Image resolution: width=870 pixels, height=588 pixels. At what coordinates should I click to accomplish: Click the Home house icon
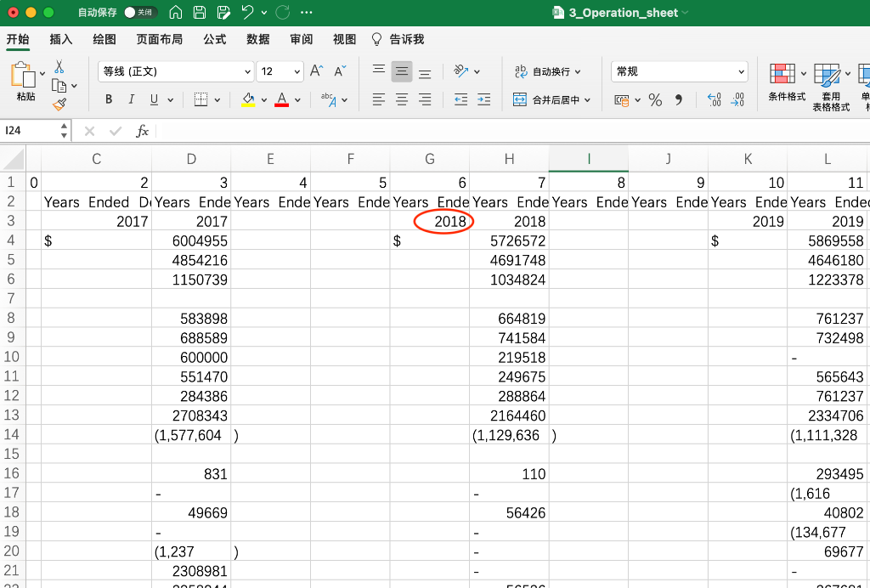tap(175, 12)
